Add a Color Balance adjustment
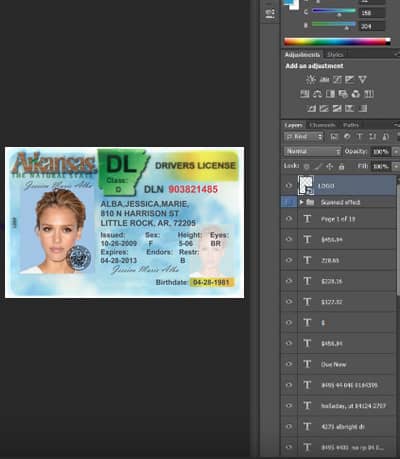This screenshot has width=400, height=459. coord(317,94)
